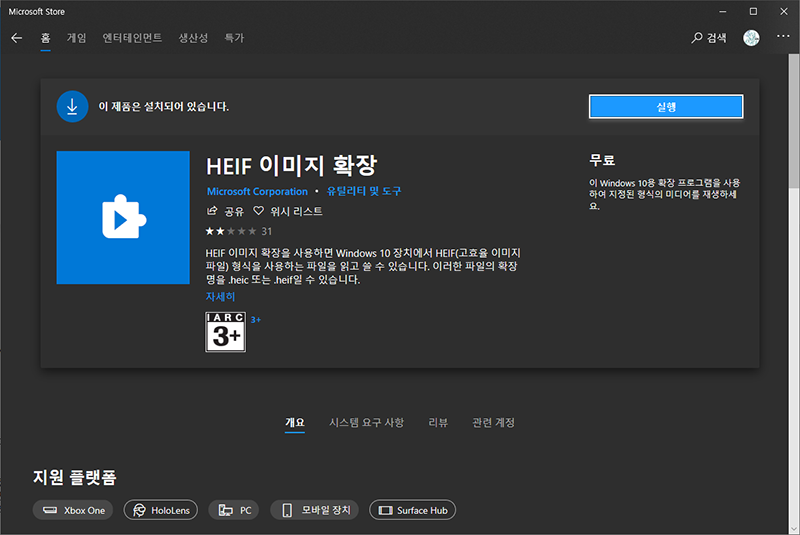The height and width of the screenshot is (535, 800).
Task: Open the user profile avatar
Action: [751, 38]
